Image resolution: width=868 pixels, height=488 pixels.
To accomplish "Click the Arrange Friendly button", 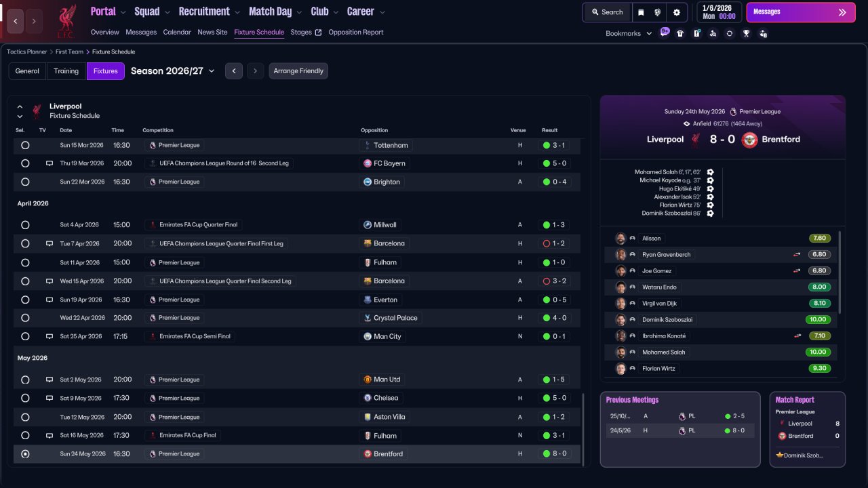I will pyautogui.click(x=298, y=71).
